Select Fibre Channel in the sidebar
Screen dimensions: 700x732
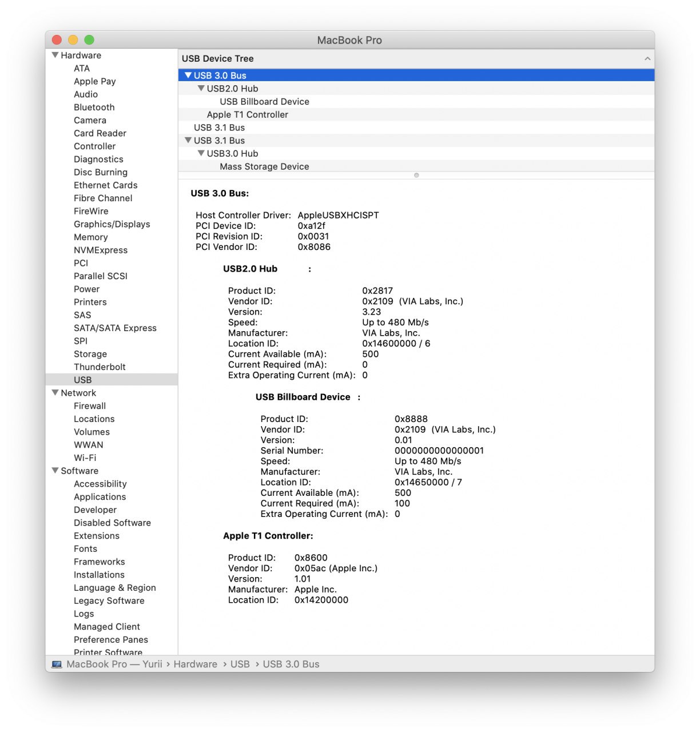coord(103,198)
